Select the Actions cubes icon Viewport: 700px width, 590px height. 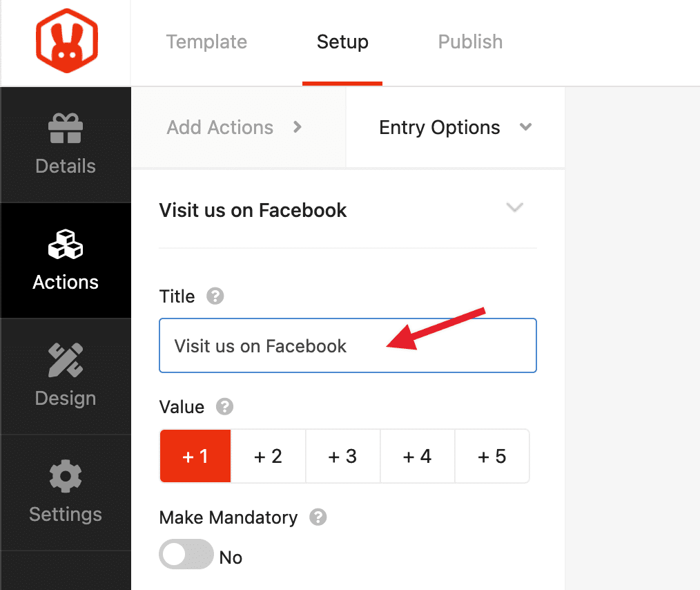point(66,244)
